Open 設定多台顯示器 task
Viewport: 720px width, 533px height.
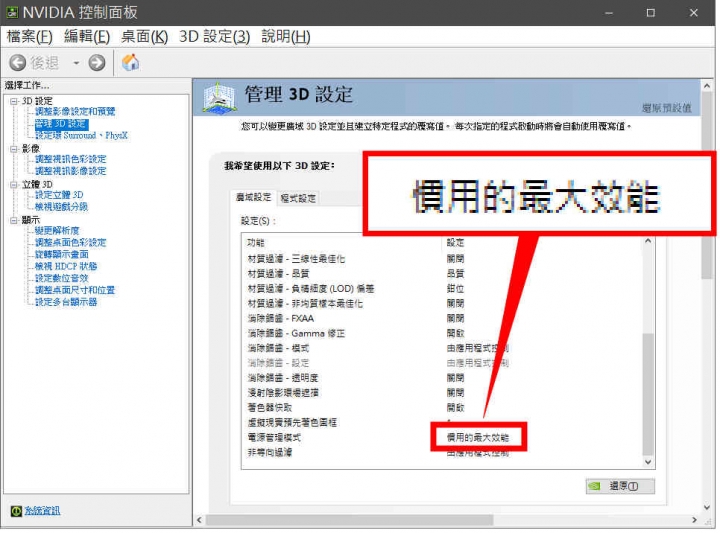point(66,303)
